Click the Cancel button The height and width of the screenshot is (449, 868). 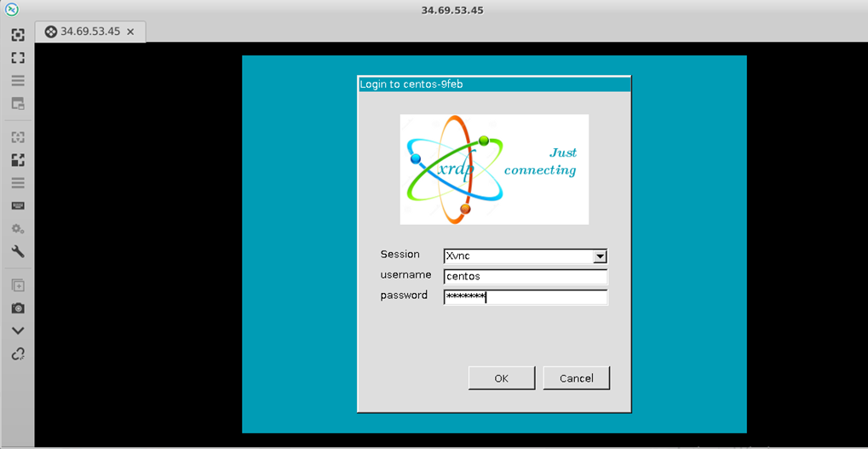pyautogui.click(x=577, y=378)
